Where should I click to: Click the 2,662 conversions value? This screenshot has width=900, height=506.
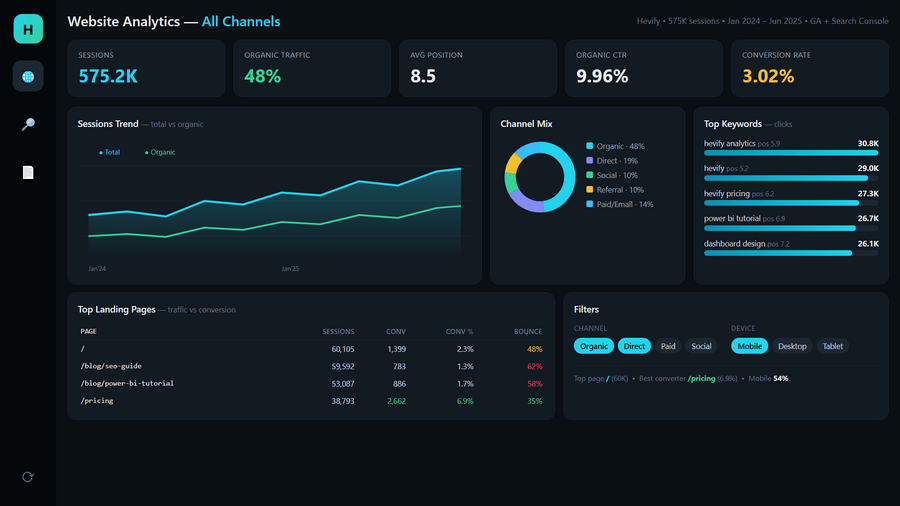tap(397, 401)
